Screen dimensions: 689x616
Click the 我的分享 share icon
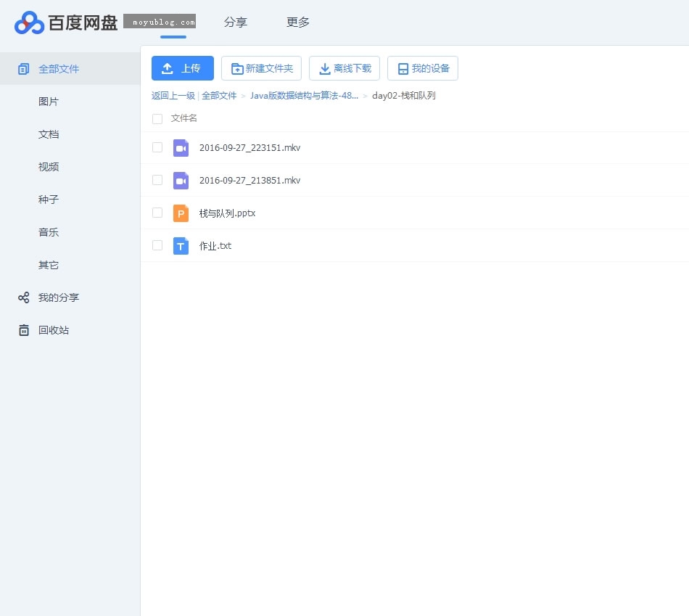[x=24, y=297]
